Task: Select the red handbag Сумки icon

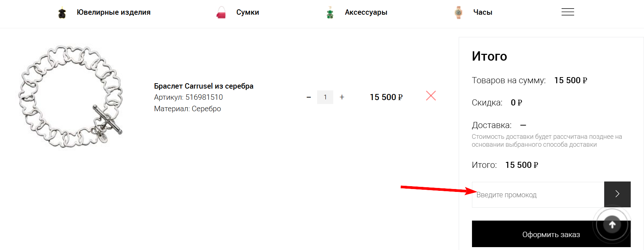Action: point(221,12)
